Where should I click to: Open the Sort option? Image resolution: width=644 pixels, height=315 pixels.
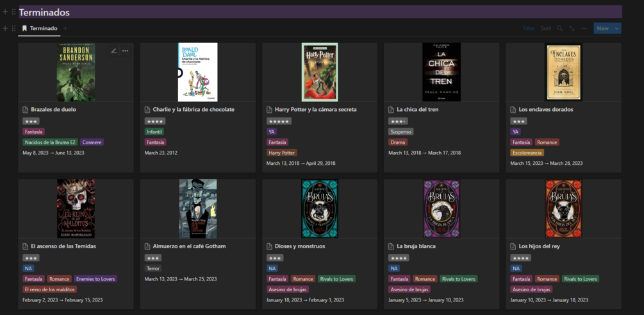546,28
